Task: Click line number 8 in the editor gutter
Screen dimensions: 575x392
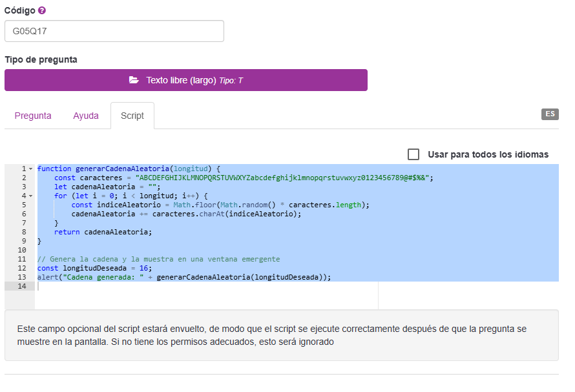Action: 23,232
